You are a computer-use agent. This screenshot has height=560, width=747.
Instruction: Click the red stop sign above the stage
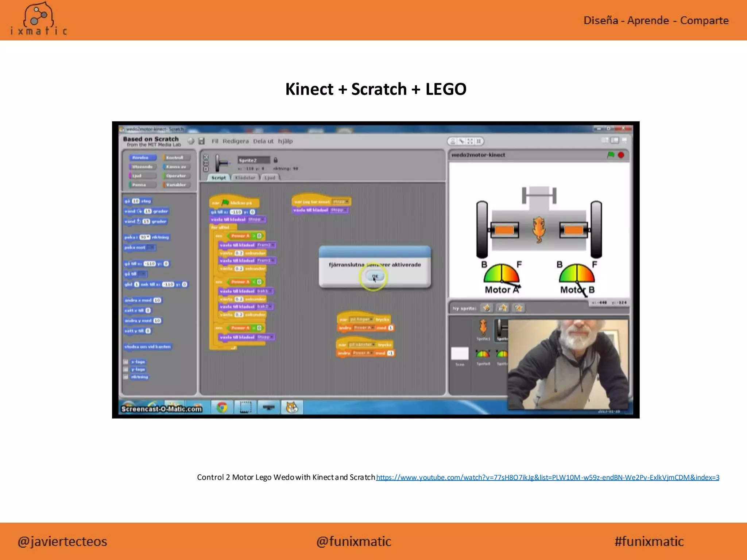pos(621,155)
